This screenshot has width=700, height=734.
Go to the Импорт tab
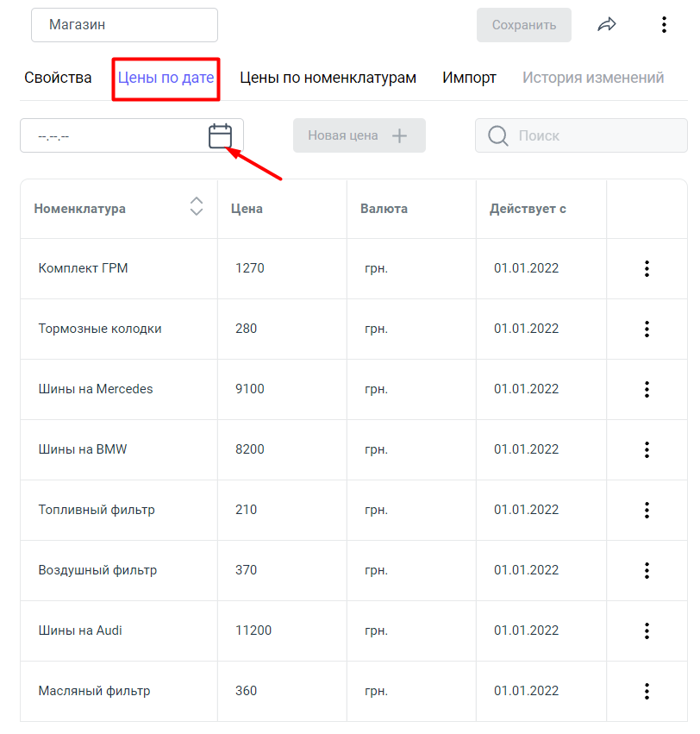(x=469, y=78)
